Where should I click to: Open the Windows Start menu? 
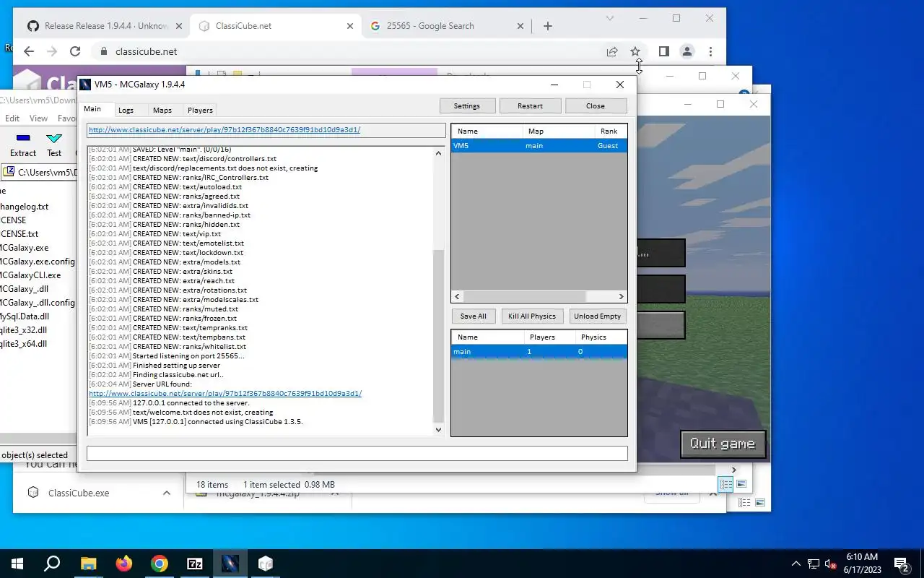17,564
